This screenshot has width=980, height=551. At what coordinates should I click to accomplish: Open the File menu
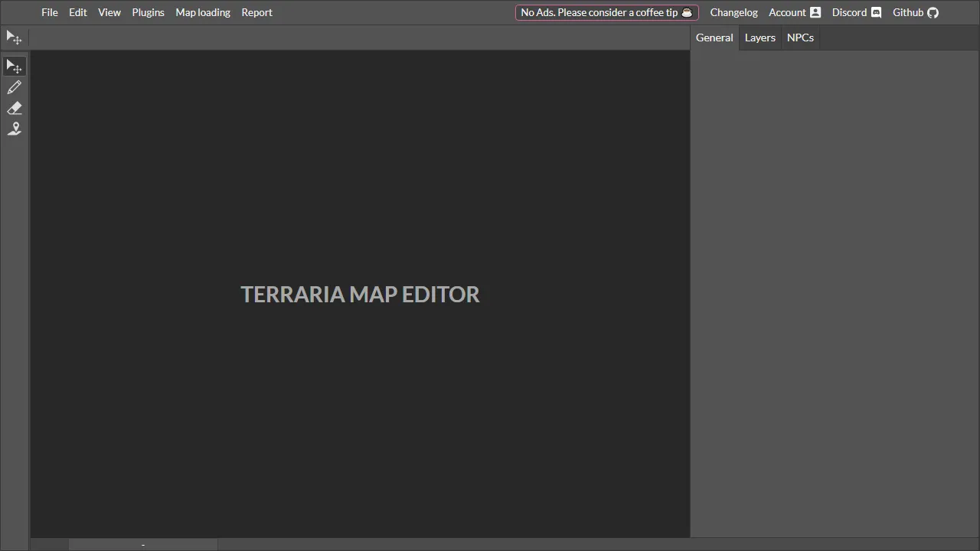pos(49,12)
